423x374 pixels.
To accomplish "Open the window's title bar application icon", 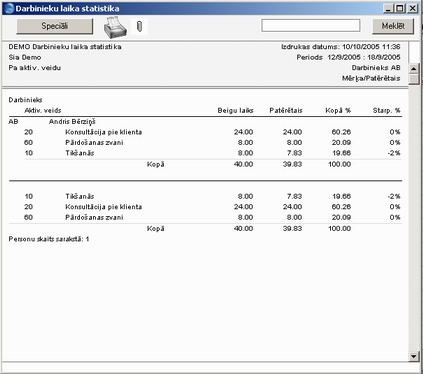I will (x=10, y=8).
